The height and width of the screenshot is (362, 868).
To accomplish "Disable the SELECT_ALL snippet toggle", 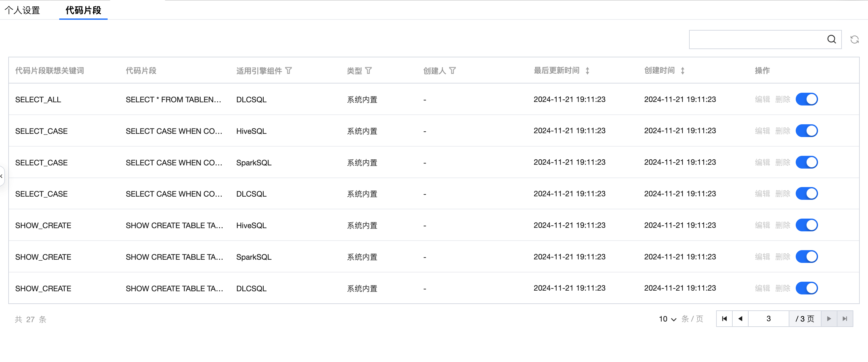I will (x=806, y=99).
